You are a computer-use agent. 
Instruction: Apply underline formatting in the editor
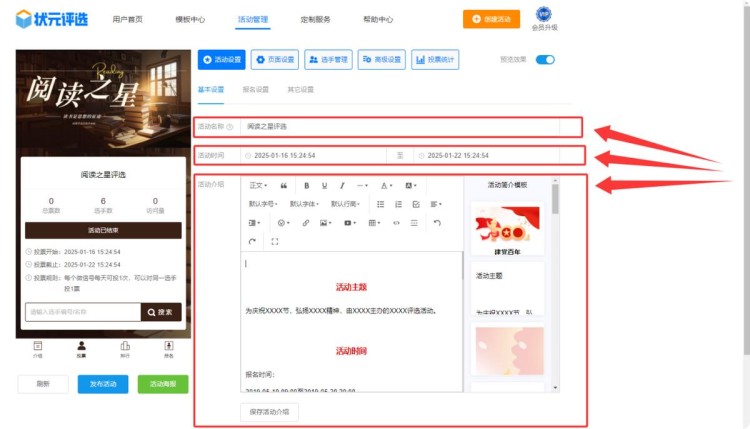tap(324, 185)
